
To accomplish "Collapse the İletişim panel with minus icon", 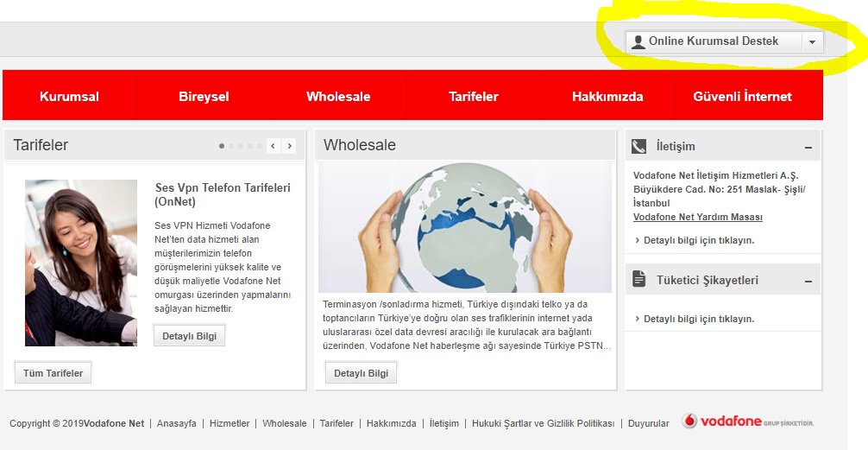I will (808, 148).
